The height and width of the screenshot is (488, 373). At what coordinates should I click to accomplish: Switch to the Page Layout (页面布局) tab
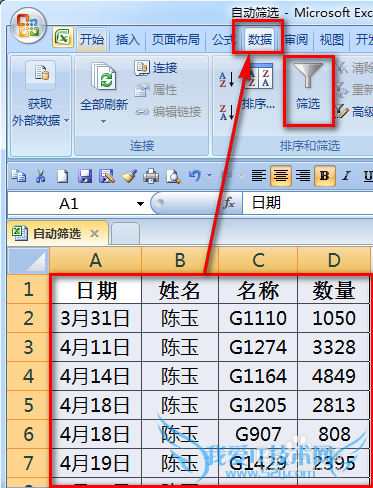[176, 40]
